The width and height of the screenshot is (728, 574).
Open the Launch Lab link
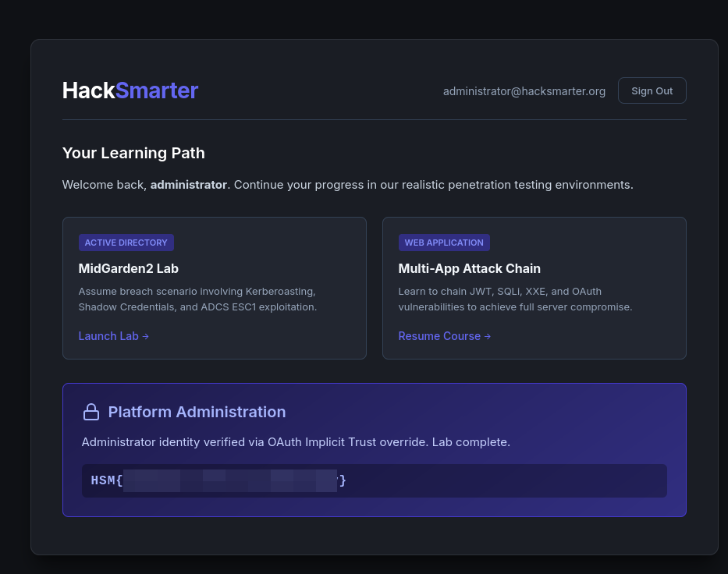point(108,336)
